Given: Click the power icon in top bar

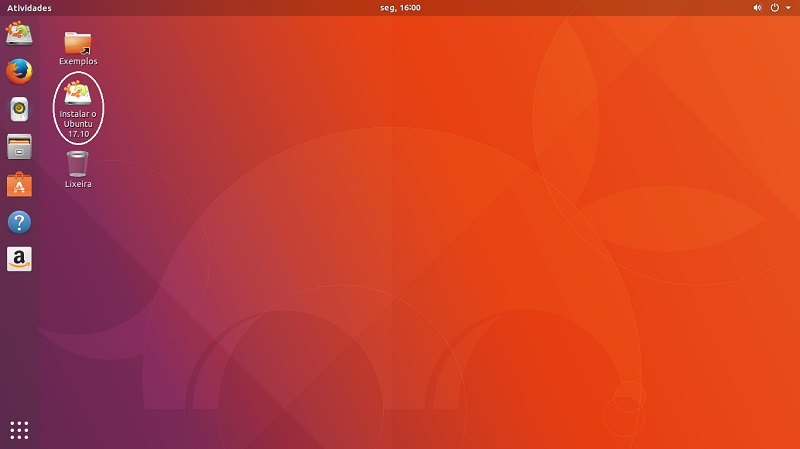Looking at the screenshot, I should (774, 8).
